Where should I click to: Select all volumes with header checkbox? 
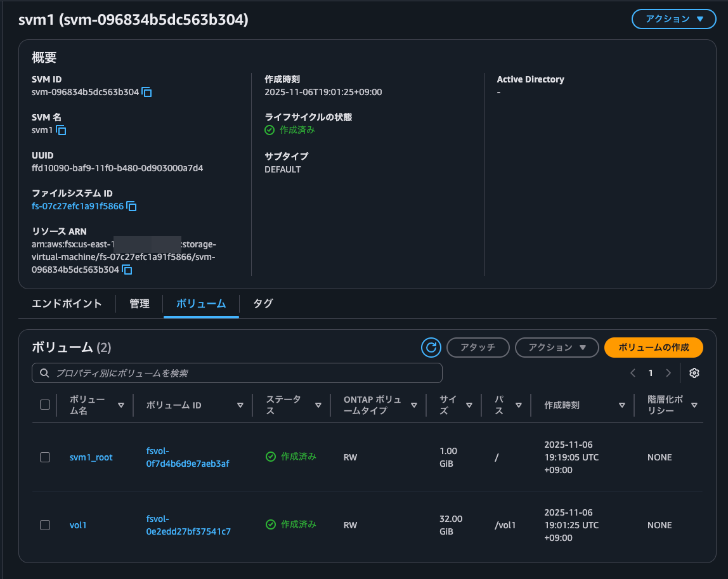(45, 405)
